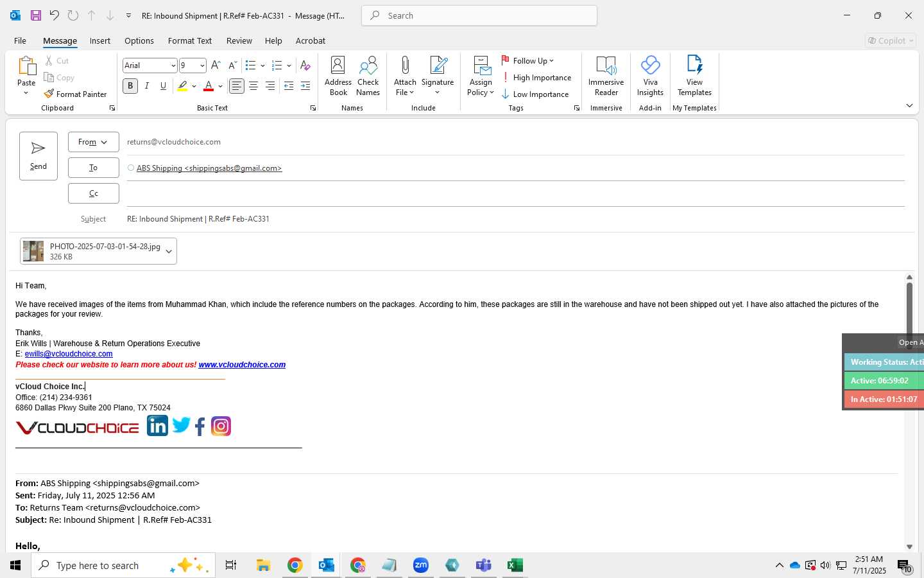924x578 pixels.
Task: Switch to the Review tab
Action: [x=239, y=40]
